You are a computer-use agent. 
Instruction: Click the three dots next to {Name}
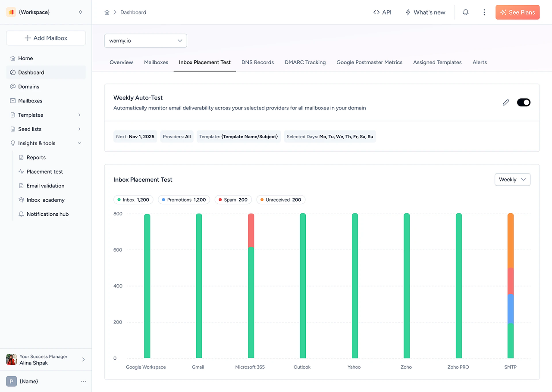84,381
